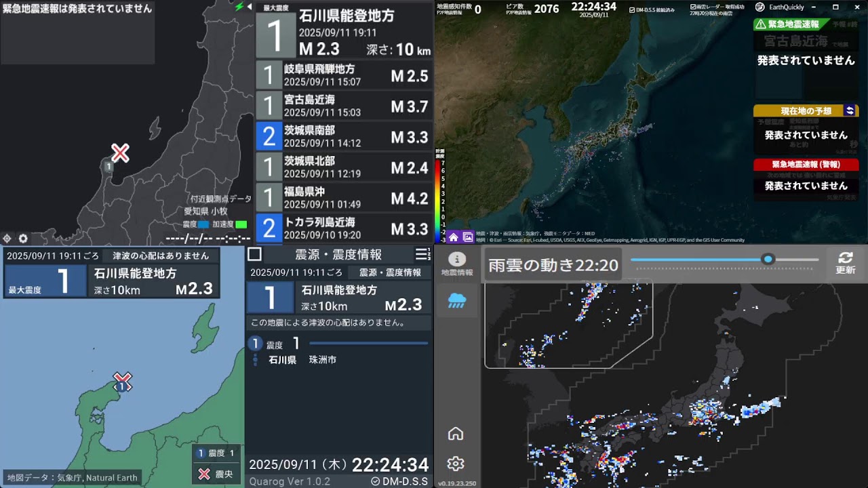
Task: Click the red X epicenter marker on dark map
Action: pos(120,153)
